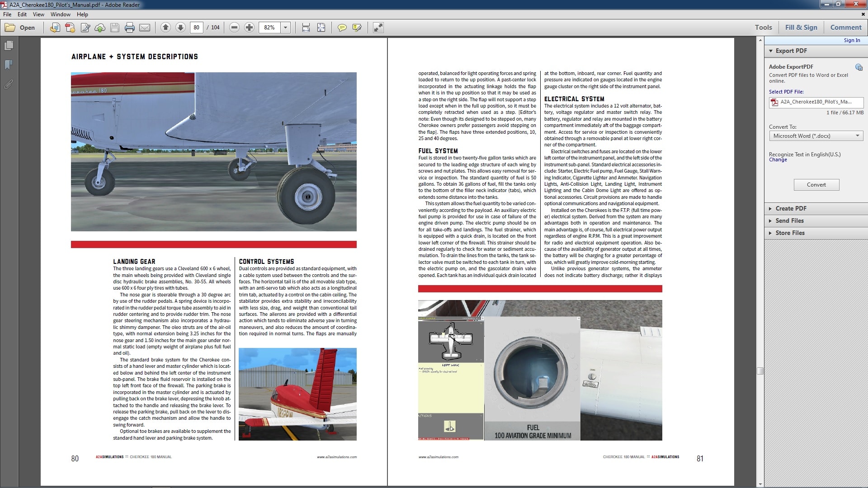Click the page number input field

(x=196, y=28)
